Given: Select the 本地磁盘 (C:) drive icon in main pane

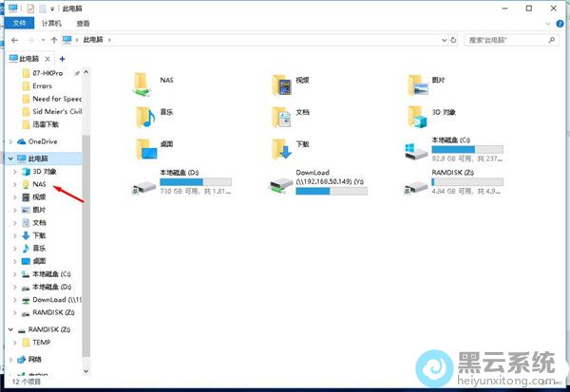Looking at the screenshot, I should coord(416,150).
